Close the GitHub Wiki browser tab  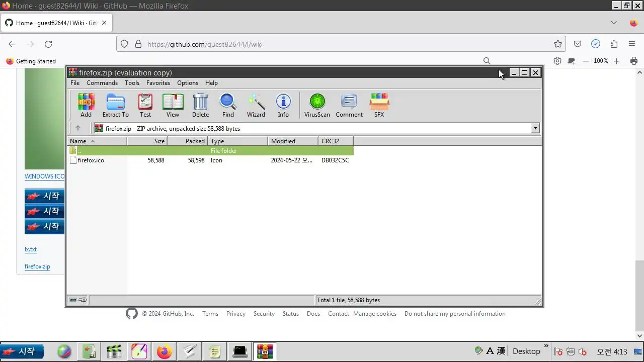[104, 23]
